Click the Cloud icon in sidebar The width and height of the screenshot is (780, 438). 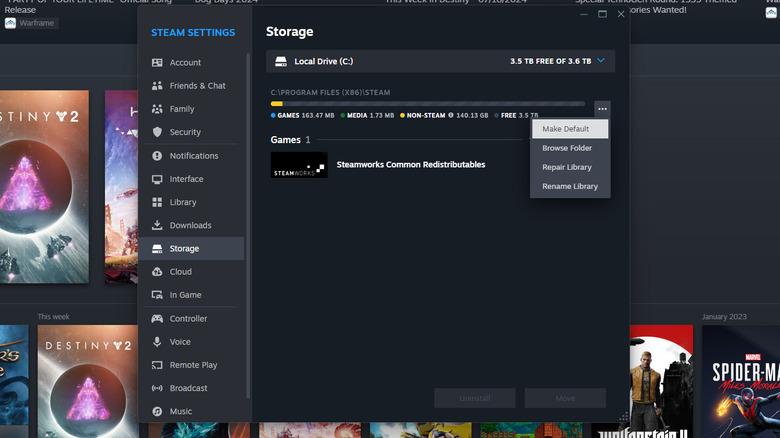pyautogui.click(x=157, y=272)
